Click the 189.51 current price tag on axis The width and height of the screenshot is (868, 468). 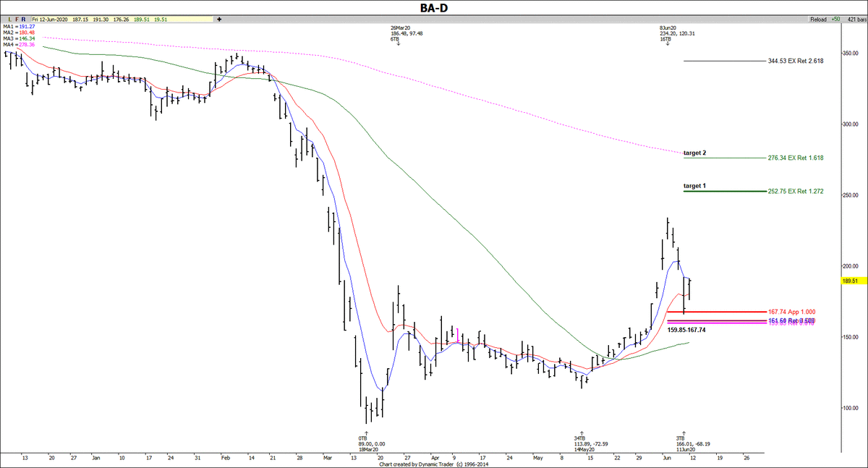[851, 281]
